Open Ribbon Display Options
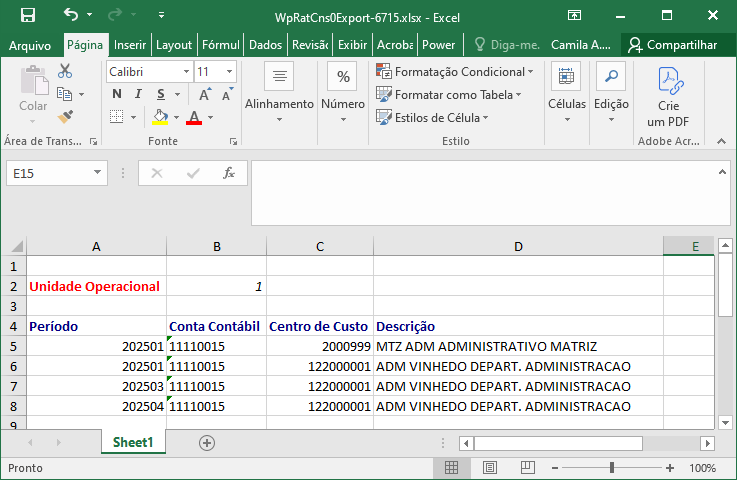737x480 pixels. pos(574,16)
